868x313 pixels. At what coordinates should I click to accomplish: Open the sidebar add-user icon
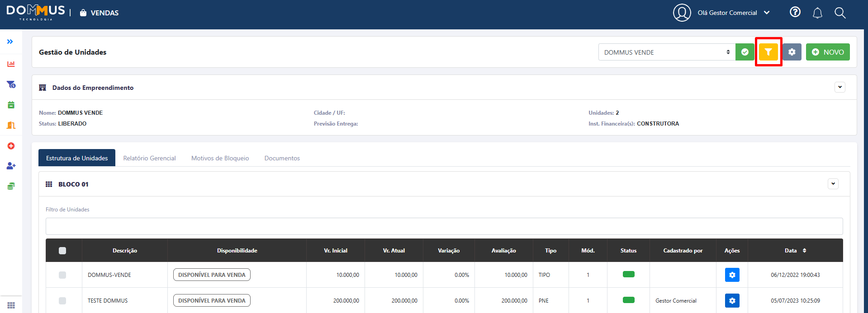pos(11,166)
